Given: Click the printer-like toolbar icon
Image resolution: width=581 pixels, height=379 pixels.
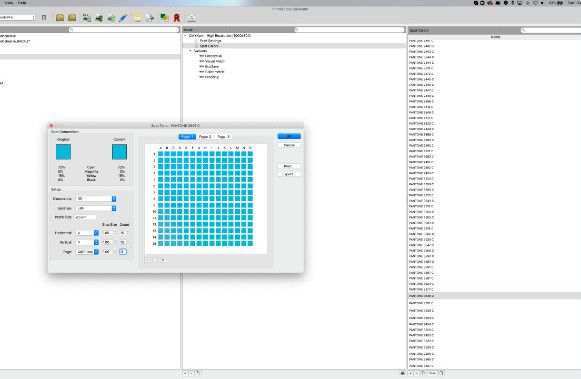Looking at the screenshot, I should (x=150, y=17).
